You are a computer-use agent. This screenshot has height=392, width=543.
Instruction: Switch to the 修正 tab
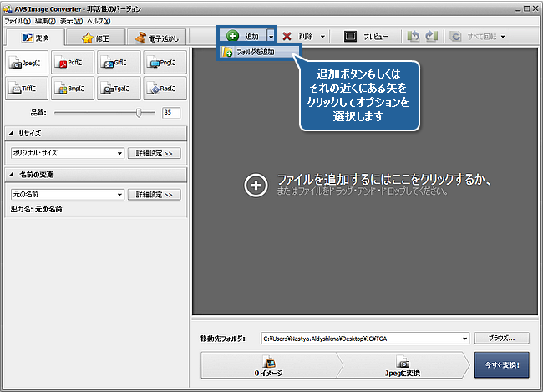pyautogui.click(x=95, y=38)
